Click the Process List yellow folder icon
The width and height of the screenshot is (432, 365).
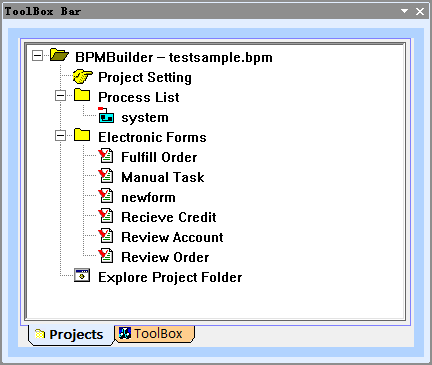pos(82,95)
